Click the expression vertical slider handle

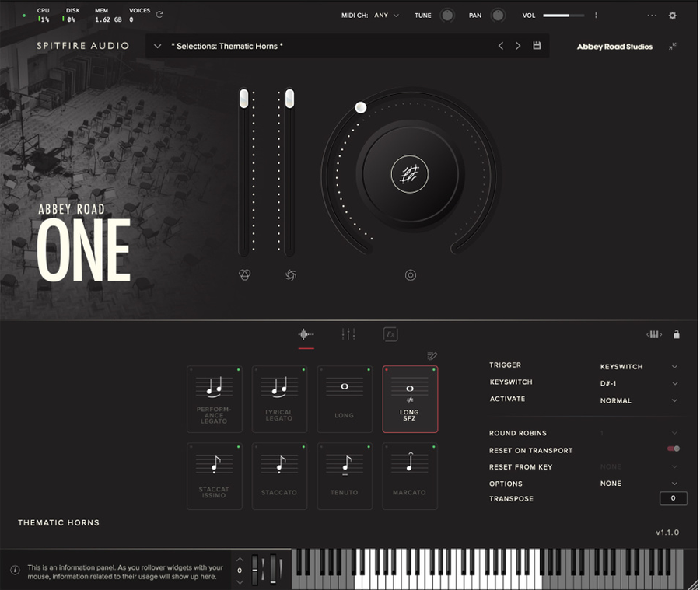243,98
